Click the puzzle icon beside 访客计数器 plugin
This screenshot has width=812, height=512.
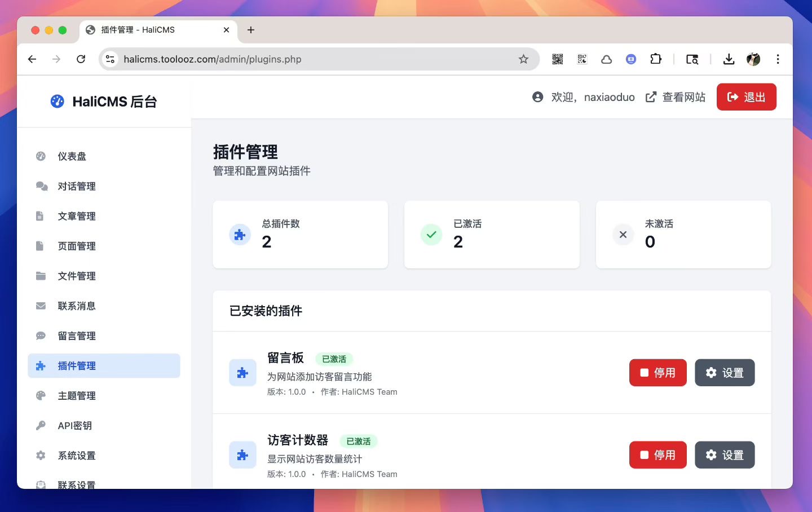pos(242,455)
